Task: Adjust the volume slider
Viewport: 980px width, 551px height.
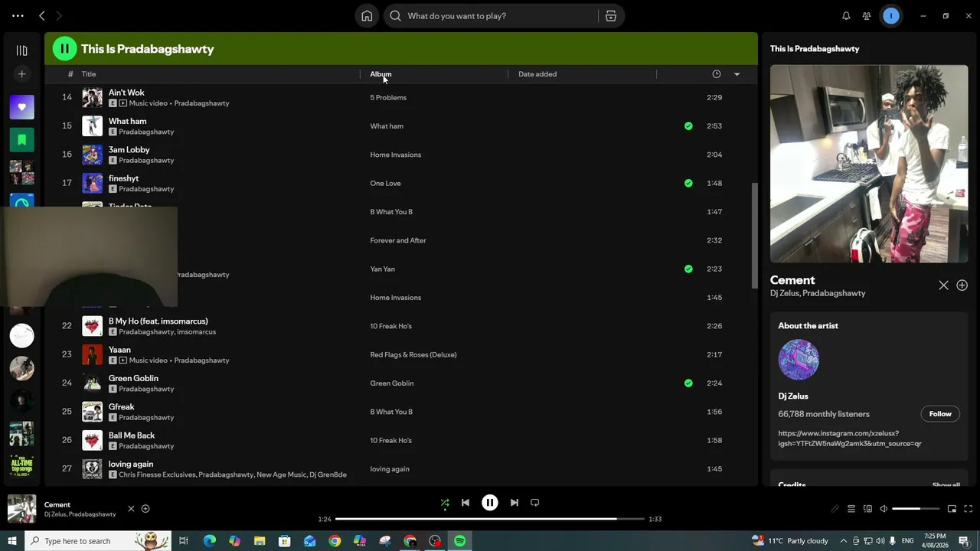Action: point(916,509)
